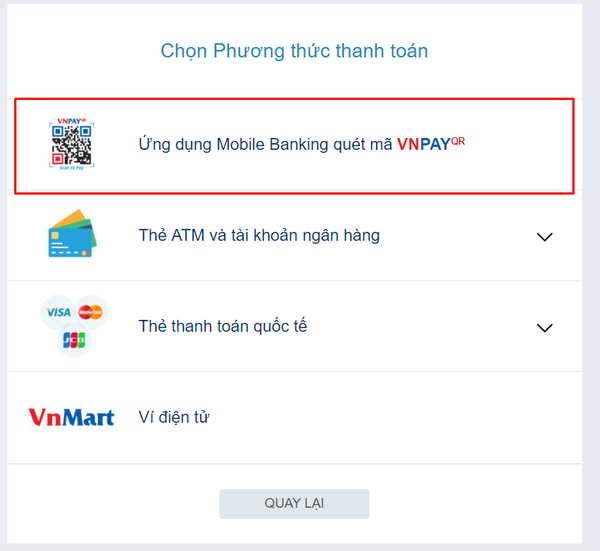The width and height of the screenshot is (600, 551).
Task: Choose Thẻ thanh toán quốc tế method
Action: click(x=294, y=326)
